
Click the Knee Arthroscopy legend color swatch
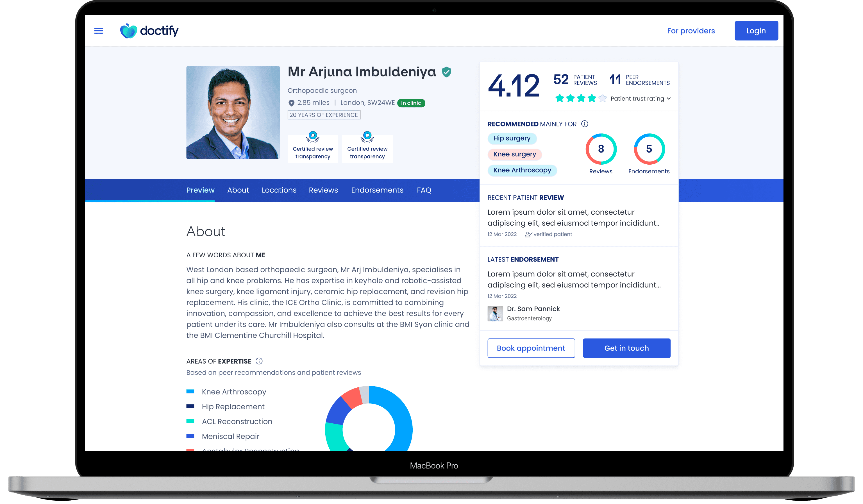(x=190, y=392)
